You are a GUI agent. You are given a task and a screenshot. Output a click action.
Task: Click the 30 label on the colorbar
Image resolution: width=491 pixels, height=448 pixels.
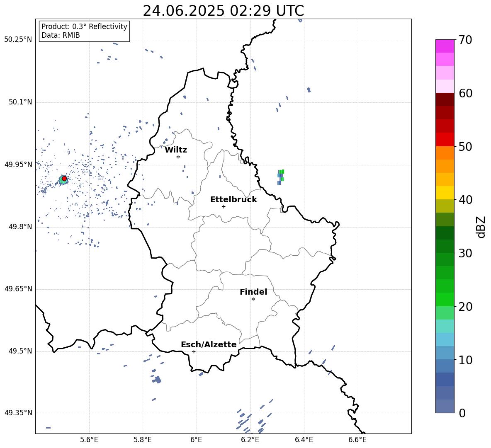465,253
